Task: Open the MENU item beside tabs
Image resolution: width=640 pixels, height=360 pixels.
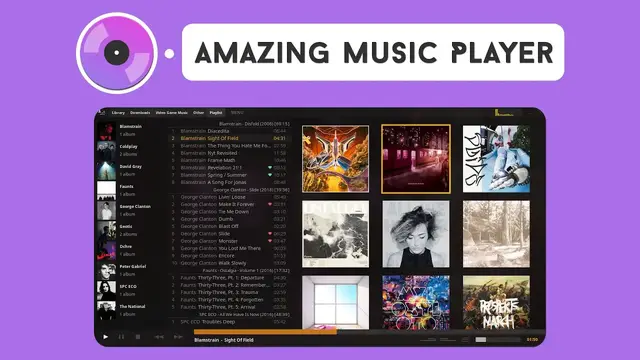Action: pos(237,113)
